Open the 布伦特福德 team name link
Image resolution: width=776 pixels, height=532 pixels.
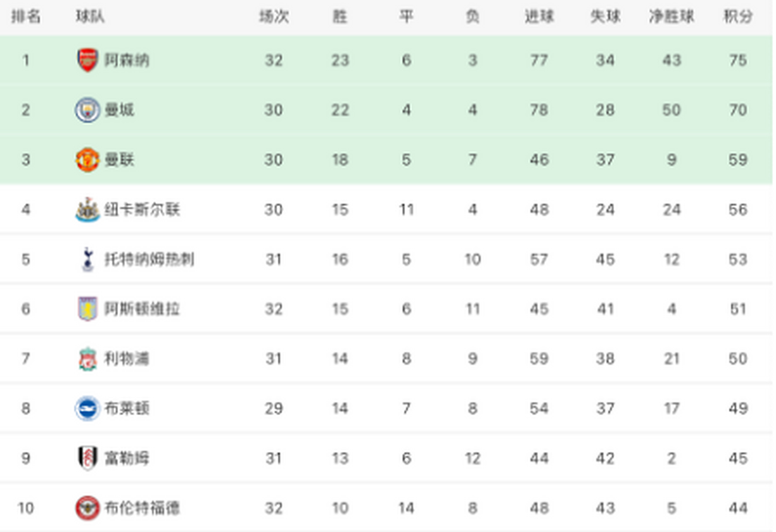pos(142,508)
